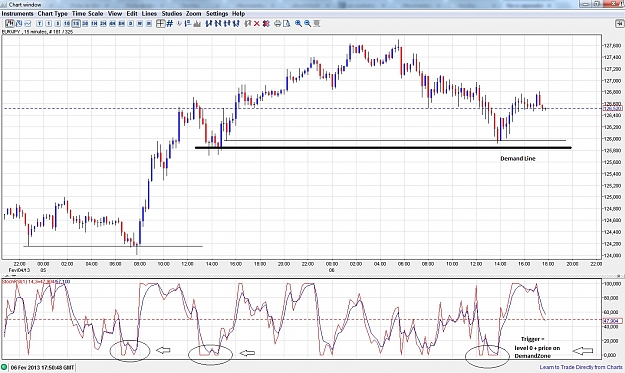Click the EURJPY 15 minutes chart header text
The image size is (625, 373).
(x=37, y=31)
